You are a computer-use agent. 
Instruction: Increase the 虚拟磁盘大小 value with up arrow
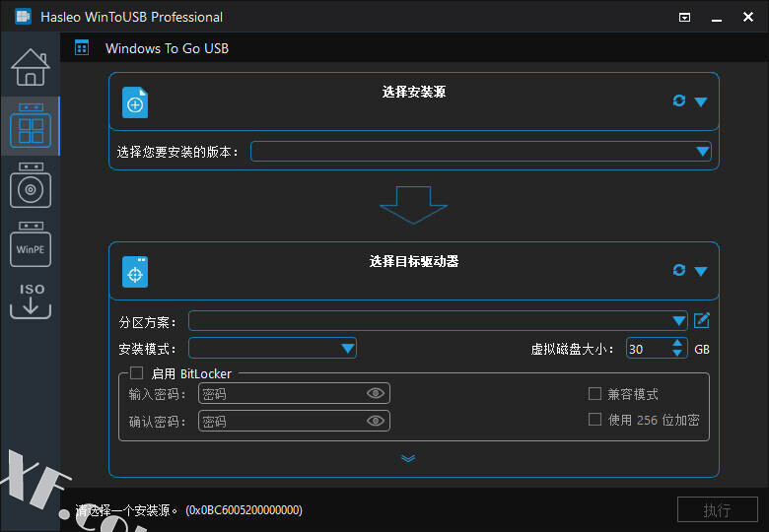(x=677, y=344)
